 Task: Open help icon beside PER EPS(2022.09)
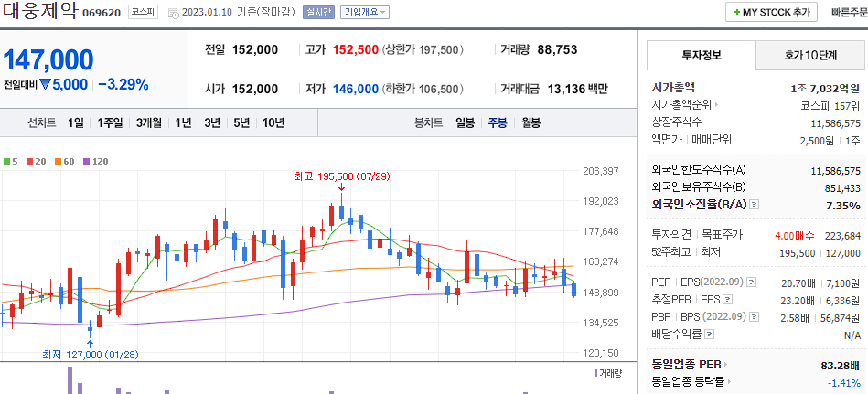click(x=751, y=282)
